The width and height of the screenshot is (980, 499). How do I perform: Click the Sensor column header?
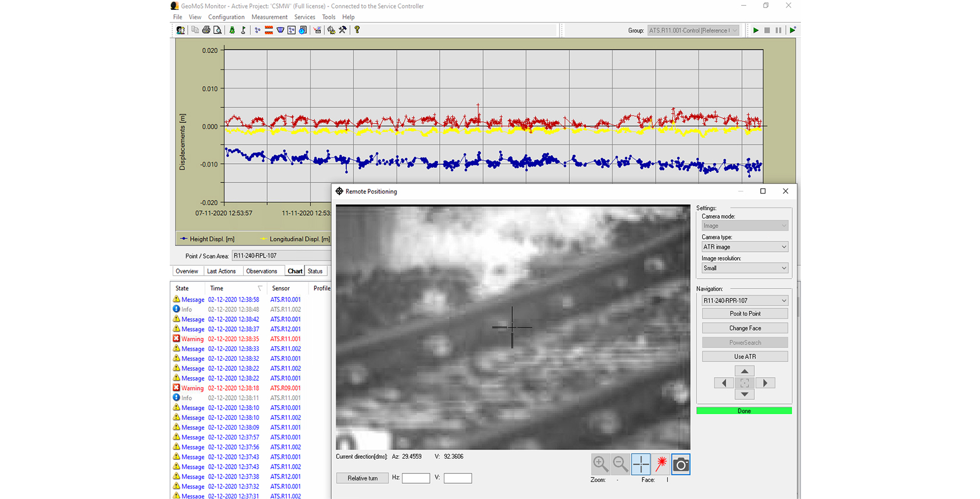(x=287, y=288)
